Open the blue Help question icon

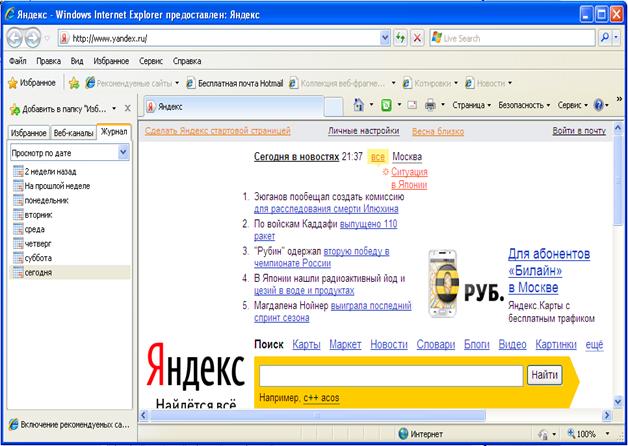598,105
